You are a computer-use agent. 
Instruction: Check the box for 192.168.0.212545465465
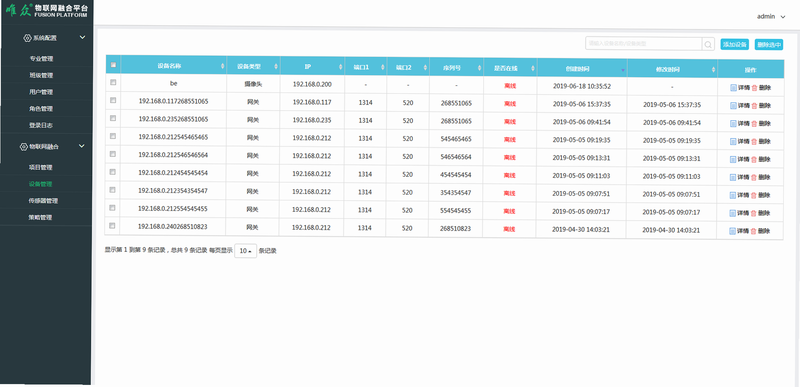coord(113,136)
